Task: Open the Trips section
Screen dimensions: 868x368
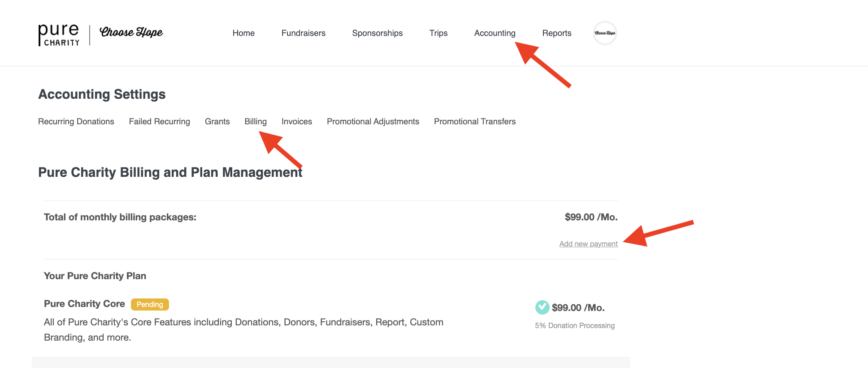Action: coord(438,33)
